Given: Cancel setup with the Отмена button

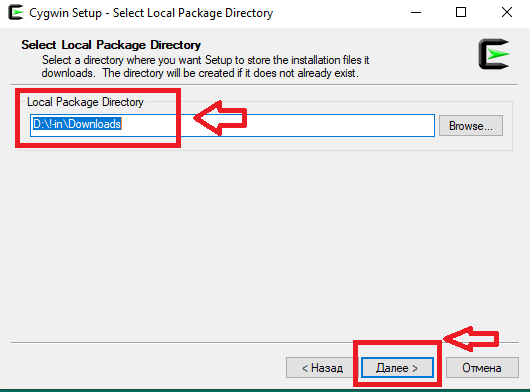Looking at the screenshot, I should coord(482,367).
